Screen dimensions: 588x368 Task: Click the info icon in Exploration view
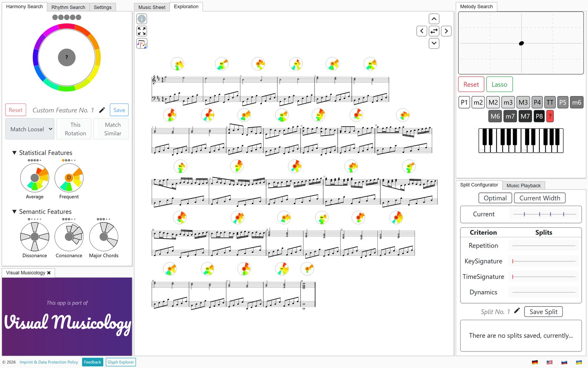click(x=141, y=19)
